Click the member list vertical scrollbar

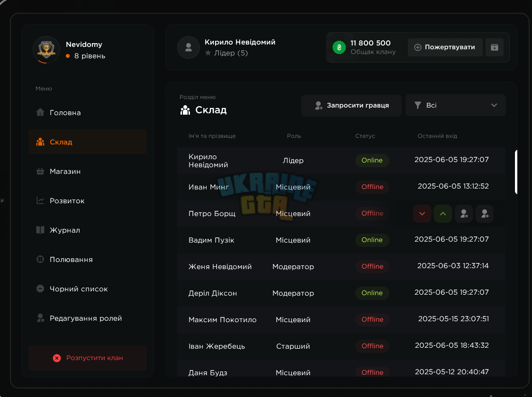516,172
